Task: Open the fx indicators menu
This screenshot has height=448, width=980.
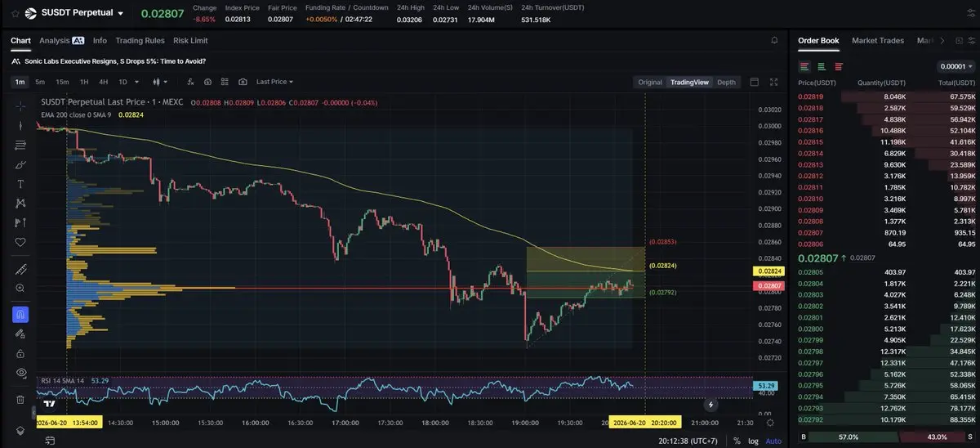Action: [190, 82]
